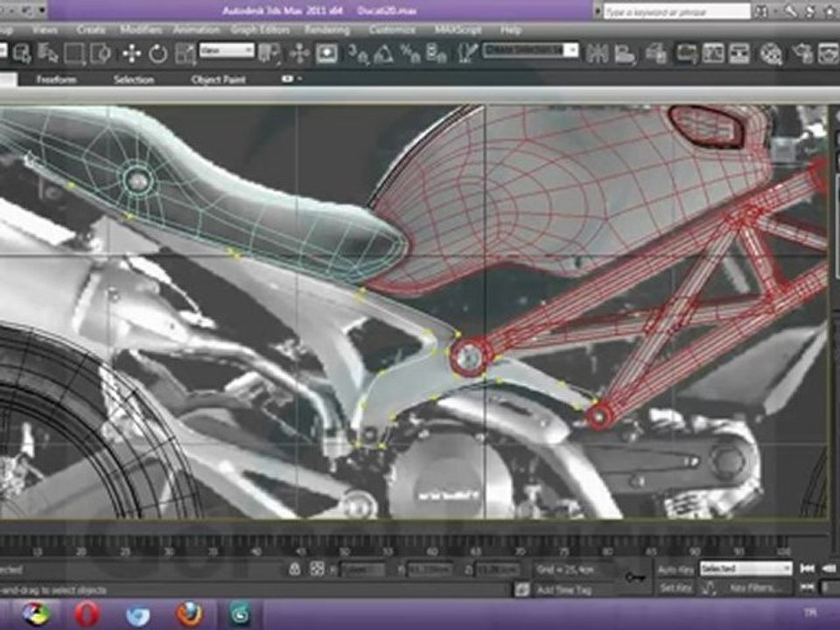This screenshot has height=630, width=840.
Task: Click the search binoculars icon
Action: 763,11
